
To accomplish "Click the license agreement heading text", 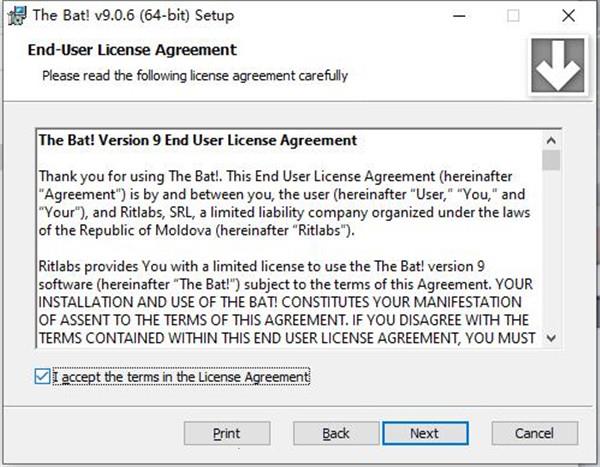I will pos(198,140).
